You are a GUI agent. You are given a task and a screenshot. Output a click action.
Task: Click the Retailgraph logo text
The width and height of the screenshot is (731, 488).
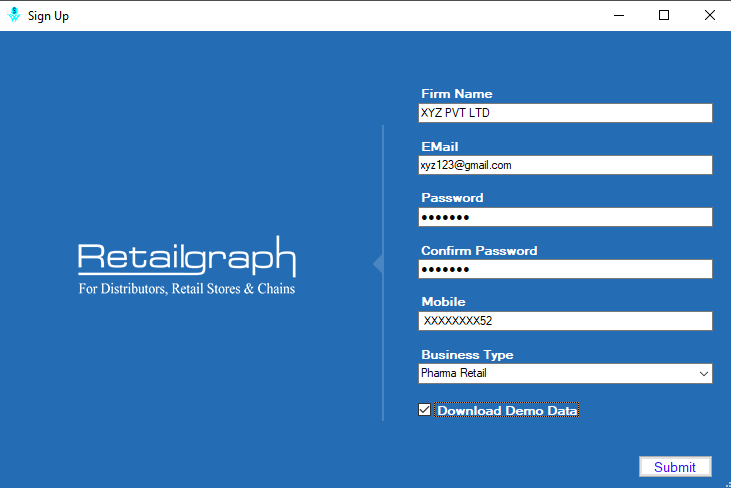click(x=187, y=256)
